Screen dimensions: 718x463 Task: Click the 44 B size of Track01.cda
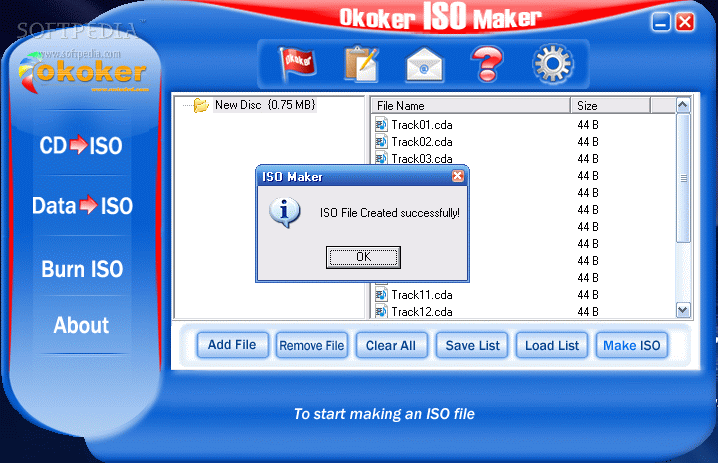click(587, 125)
